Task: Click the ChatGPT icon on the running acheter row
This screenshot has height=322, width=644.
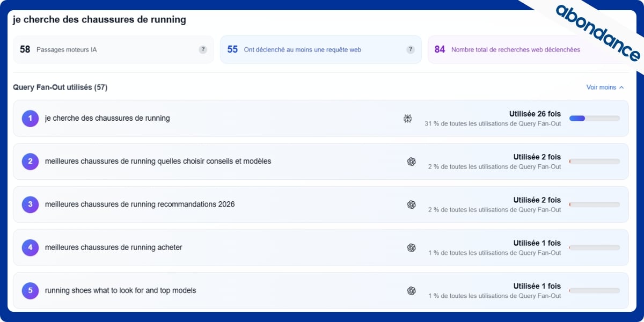Action: click(412, 247)
